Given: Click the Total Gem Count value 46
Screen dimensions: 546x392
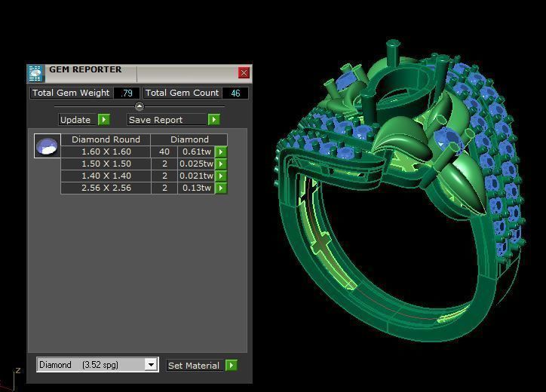Looking at the screenshot, I should click(x=235, y=93).
